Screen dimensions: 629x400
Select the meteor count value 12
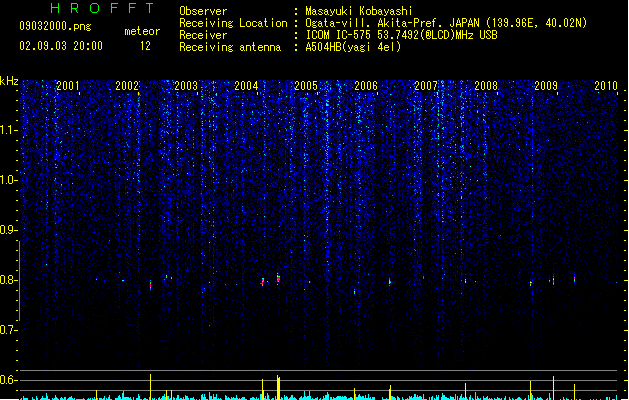pos(145,46)
